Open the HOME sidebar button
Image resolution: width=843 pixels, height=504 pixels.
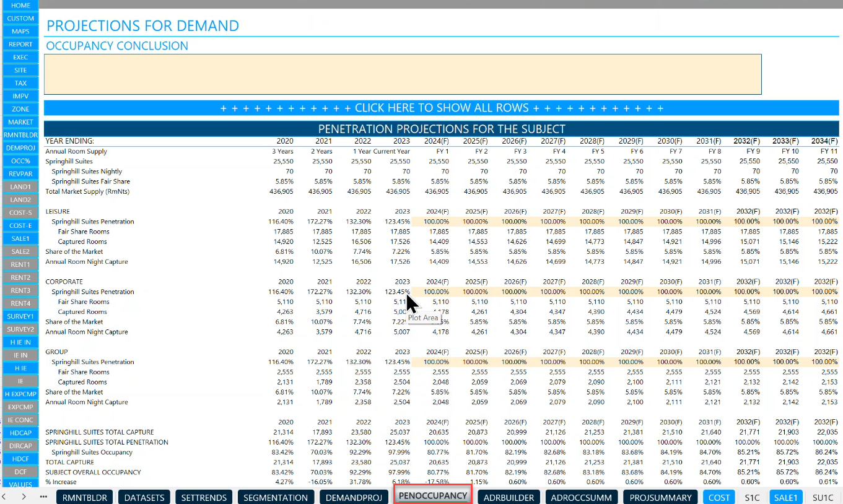(x=20, y=5)
